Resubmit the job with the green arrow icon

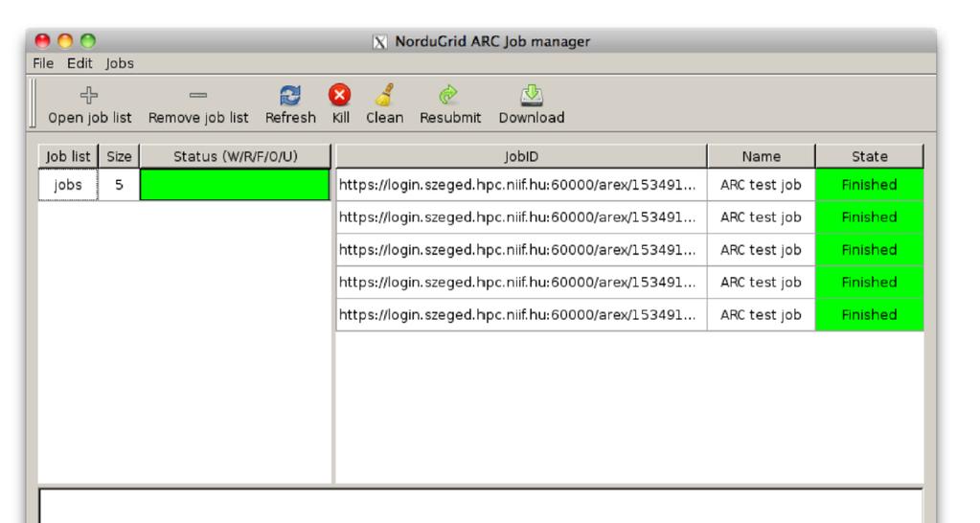[x=448, y=95]
